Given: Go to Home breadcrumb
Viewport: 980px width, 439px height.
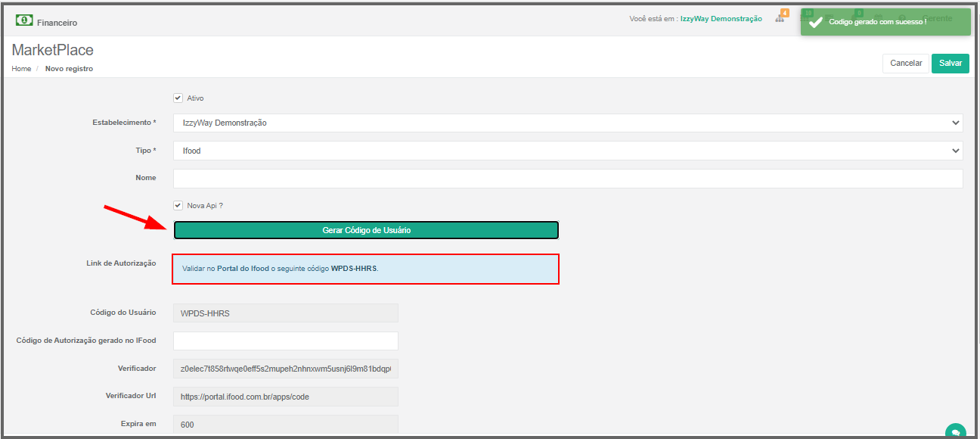Looking at the screenshot, I should [x=21, y=69].
